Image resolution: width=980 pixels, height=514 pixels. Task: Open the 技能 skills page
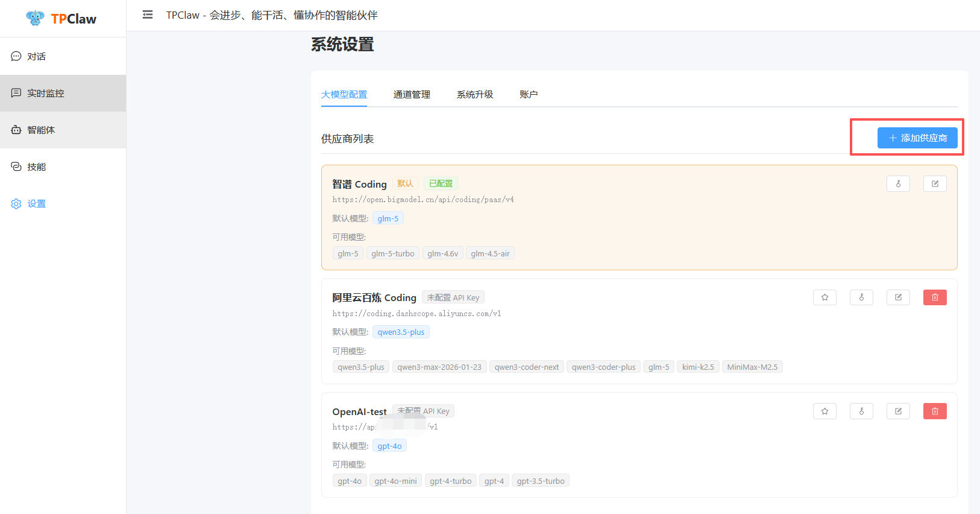[63, 167]
